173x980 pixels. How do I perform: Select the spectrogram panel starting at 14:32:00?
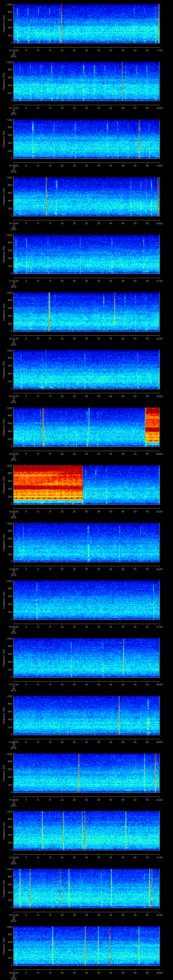pos(87,947)
